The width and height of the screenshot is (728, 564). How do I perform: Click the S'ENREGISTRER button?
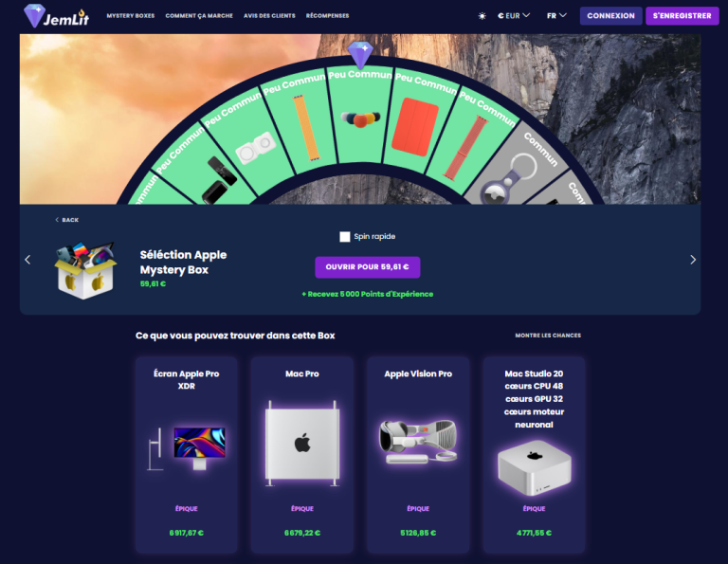point(682,16)
